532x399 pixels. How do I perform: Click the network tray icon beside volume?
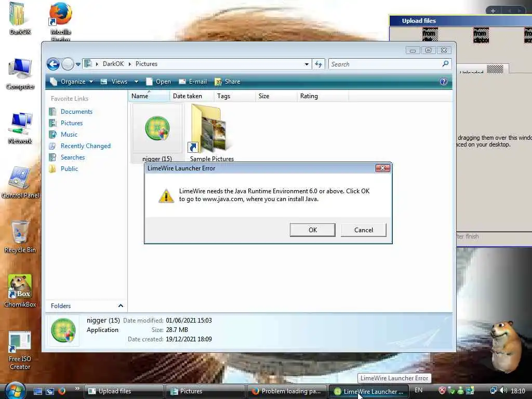494,391
